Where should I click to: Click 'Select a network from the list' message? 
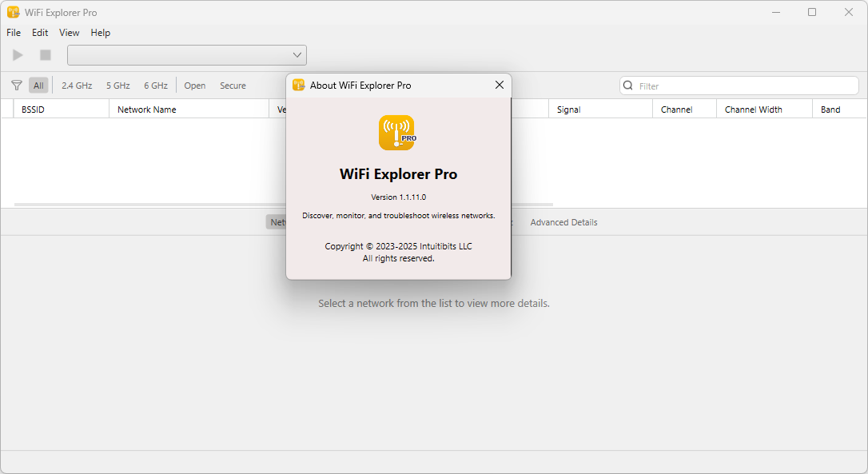point(434,304)
